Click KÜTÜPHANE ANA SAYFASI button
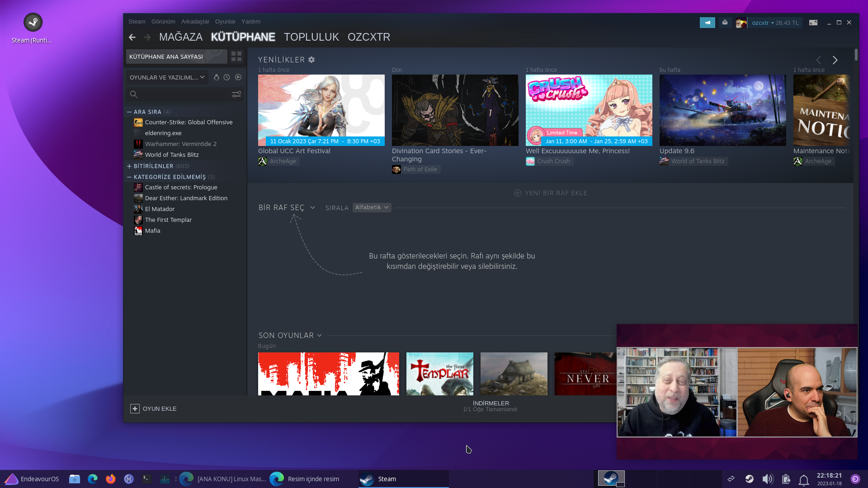Image resolution: width=868 pixels, height=488 pixels. click(176, 56)
